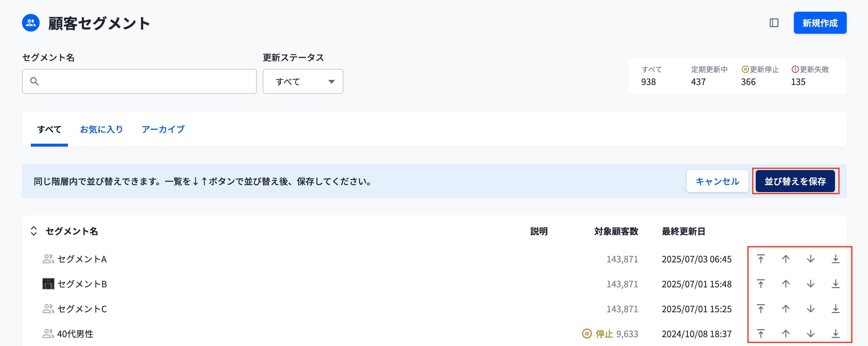Move セグメントB up one position

coord(785,284)
